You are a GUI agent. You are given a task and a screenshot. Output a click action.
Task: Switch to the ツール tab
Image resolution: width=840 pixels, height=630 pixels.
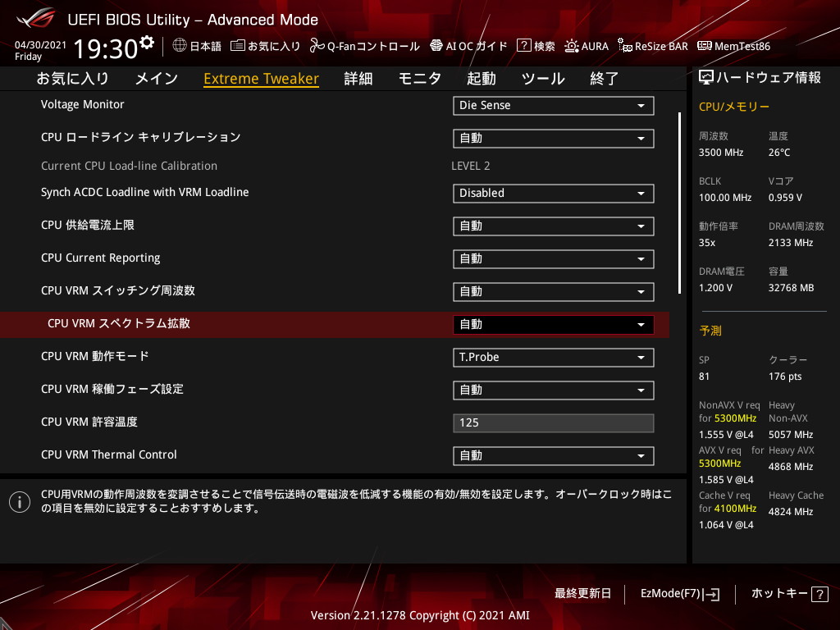(x=543, y=79)
